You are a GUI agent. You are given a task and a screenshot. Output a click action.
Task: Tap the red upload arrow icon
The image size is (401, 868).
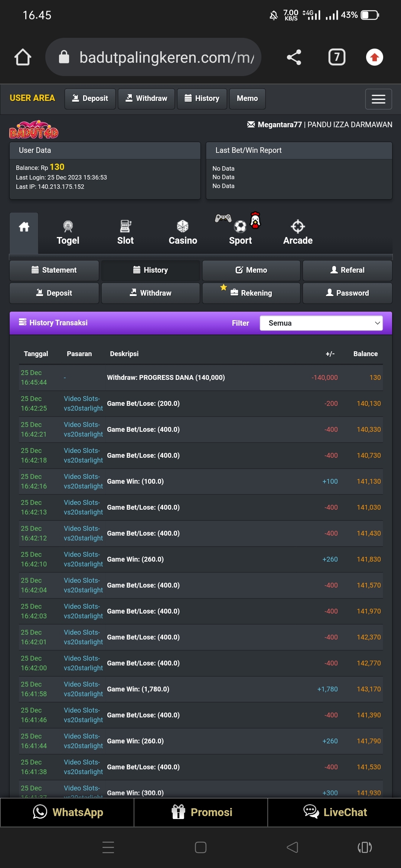(x=374, y=57)
